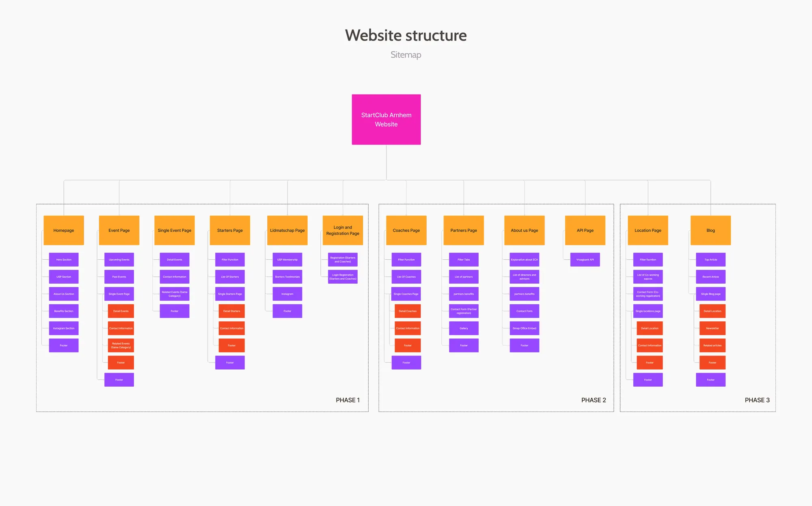The height and width of the screenshot is (506, 812).
Task: Select the List Of Coaches box
Action: 406,277
